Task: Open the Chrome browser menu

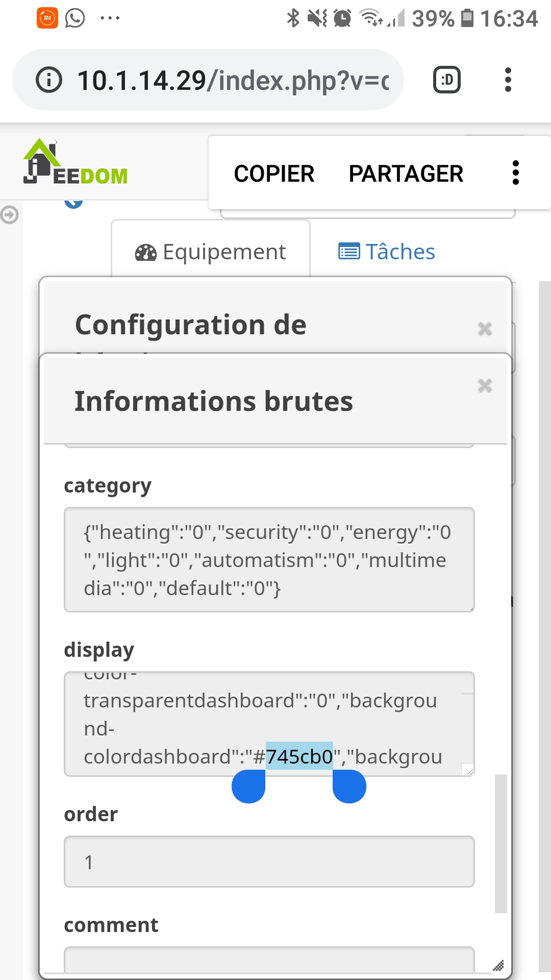Action: pos(508,80)
